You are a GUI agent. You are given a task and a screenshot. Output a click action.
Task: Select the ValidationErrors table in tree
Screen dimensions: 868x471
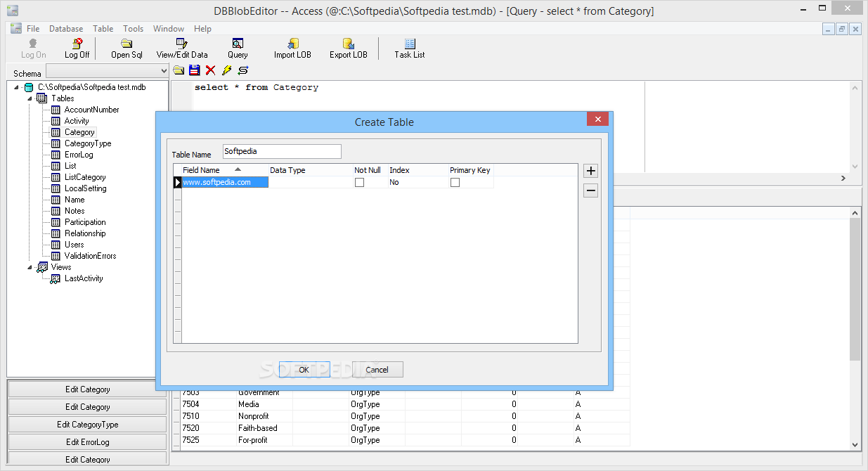[x=91, y=256]
